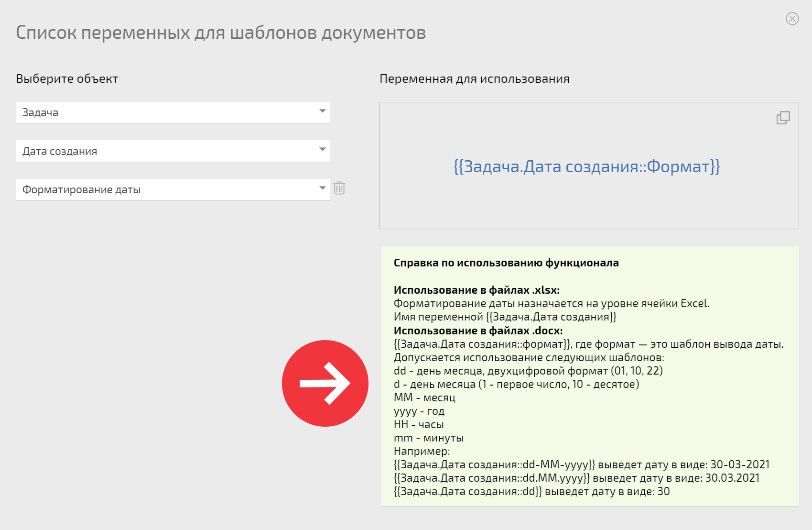The image size is (812, 530).
Task: Click the line yyyy - год
Action: click(419, 411)
